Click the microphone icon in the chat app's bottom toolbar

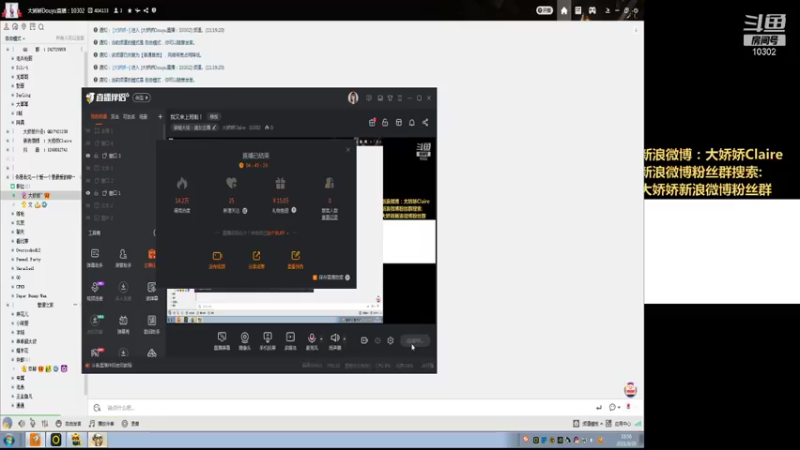pos(33,423)
